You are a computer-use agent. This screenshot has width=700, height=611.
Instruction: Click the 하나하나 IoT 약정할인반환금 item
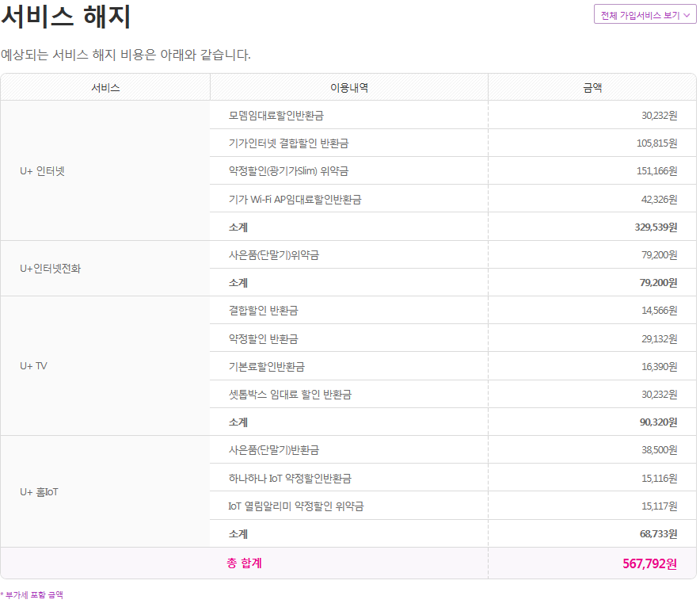(x=290, y=478)
